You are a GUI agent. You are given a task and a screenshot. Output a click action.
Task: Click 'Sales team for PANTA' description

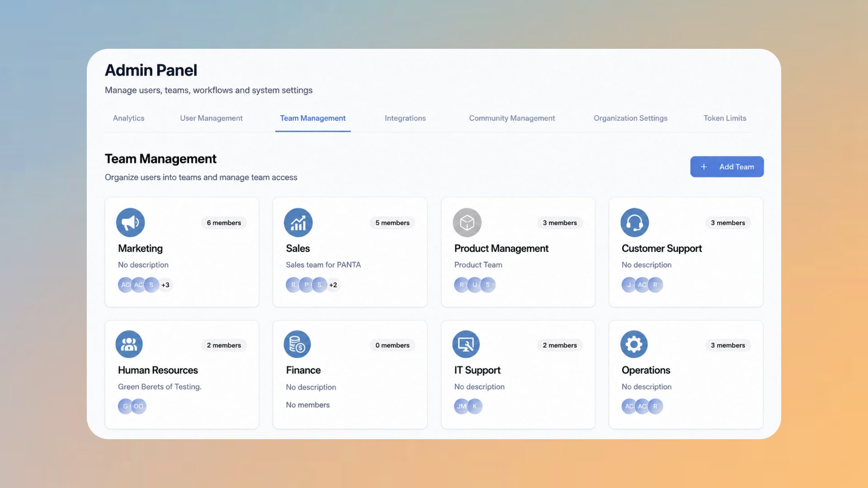323,265
